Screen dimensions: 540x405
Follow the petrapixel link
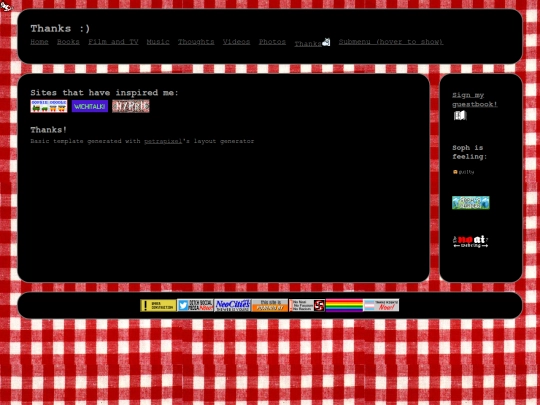163,141
